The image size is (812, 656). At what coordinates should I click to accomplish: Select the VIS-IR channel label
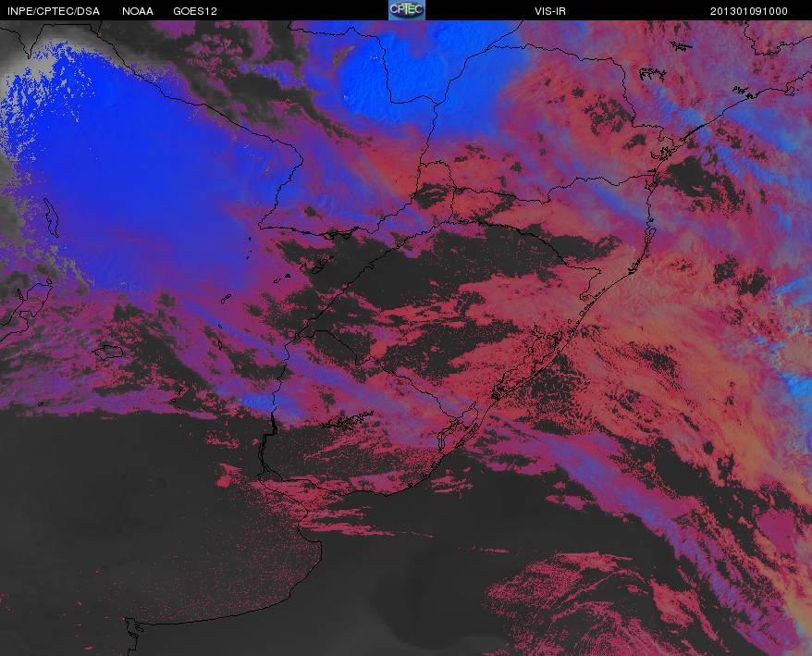tap(550, 11)
